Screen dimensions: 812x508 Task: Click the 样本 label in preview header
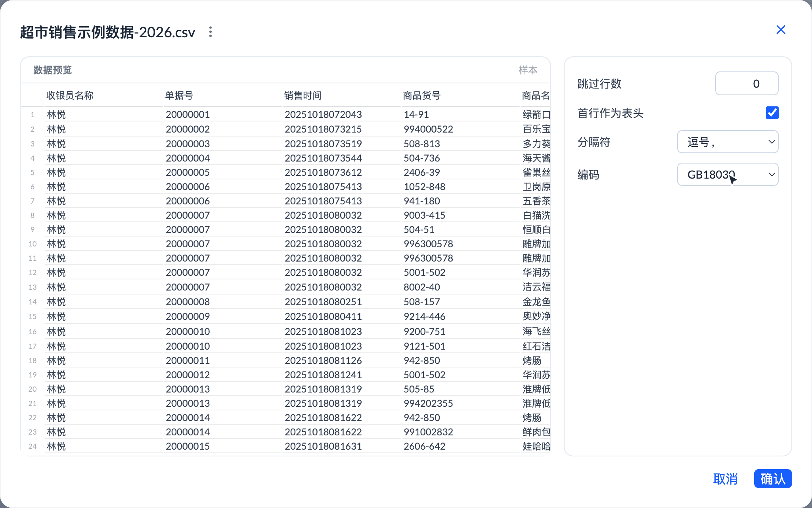click(x=528, y=70)
